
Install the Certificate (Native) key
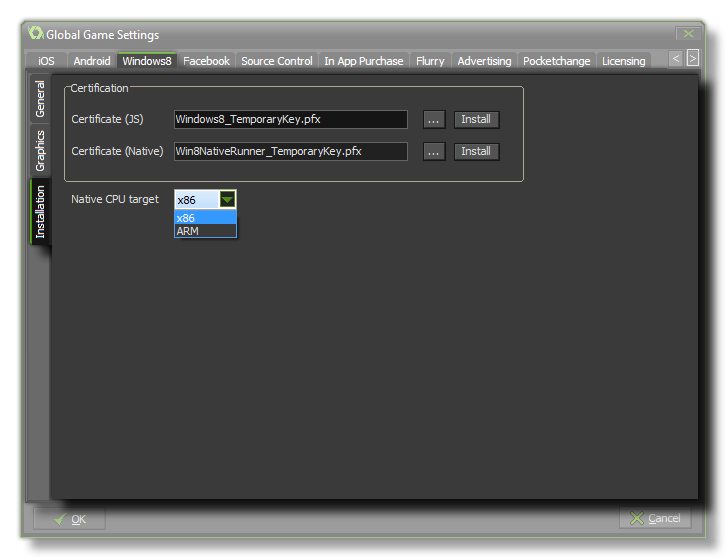476,152
